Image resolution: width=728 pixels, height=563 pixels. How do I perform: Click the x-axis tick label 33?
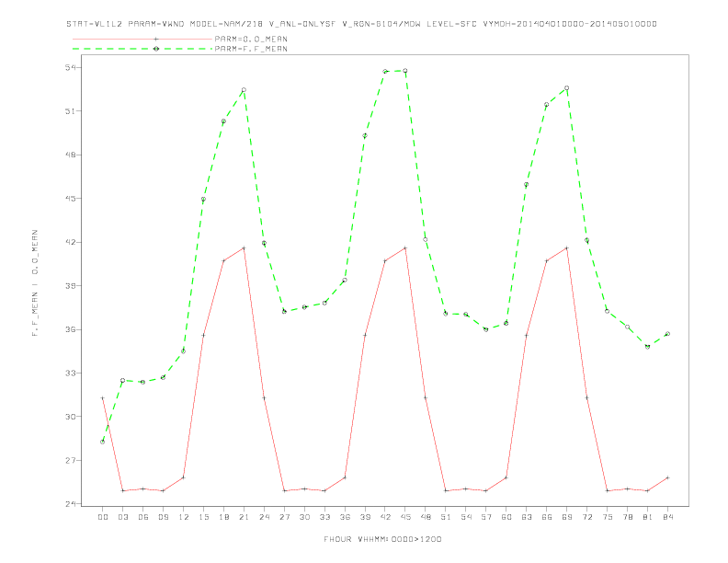pyautogui.click(x=324, y=517)
